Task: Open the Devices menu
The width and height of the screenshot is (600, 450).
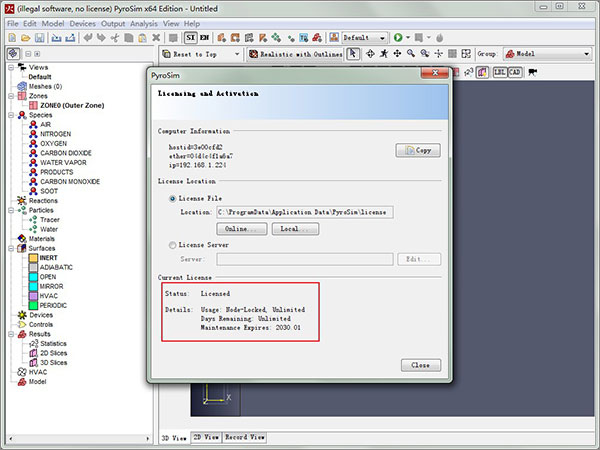Action: 82,24
